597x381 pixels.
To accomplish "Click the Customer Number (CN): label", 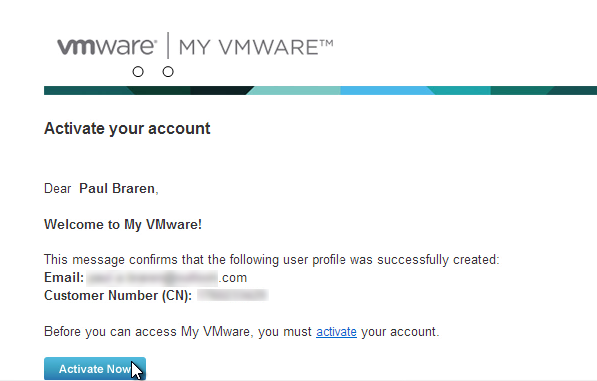I will (x=118, y=295).
